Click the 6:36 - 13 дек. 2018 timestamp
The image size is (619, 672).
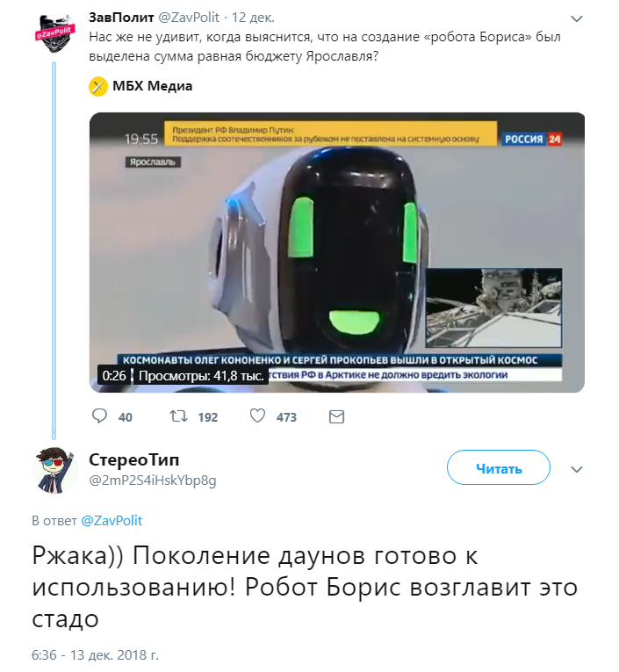(x=95, y=655)
